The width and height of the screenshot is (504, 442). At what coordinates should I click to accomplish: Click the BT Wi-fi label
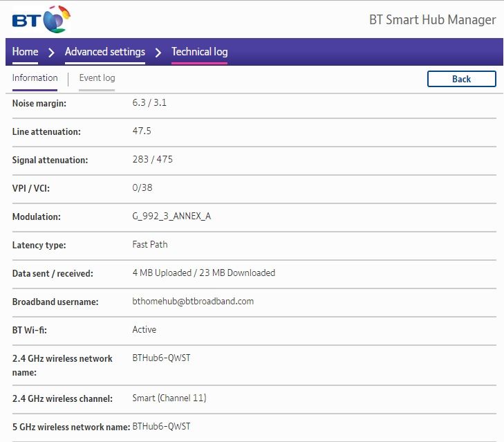tap(29, 330)
